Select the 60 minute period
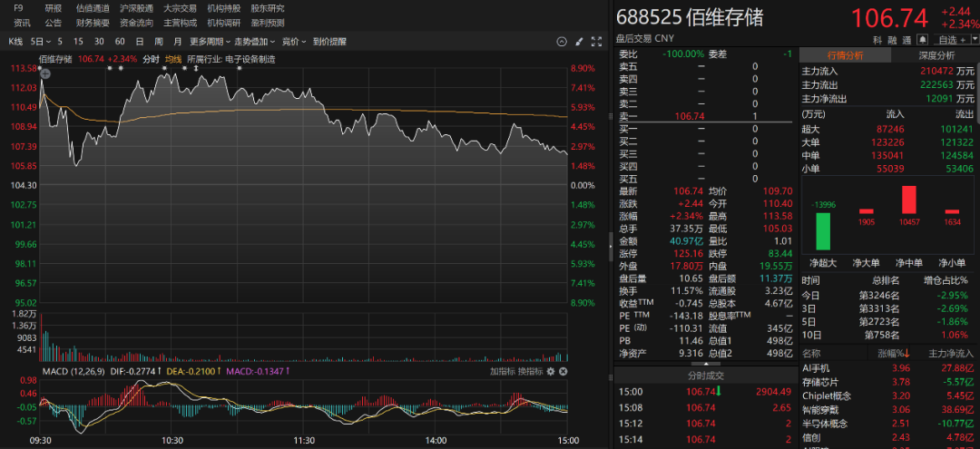This screenshot has height=449, width=980. (120, 42)
